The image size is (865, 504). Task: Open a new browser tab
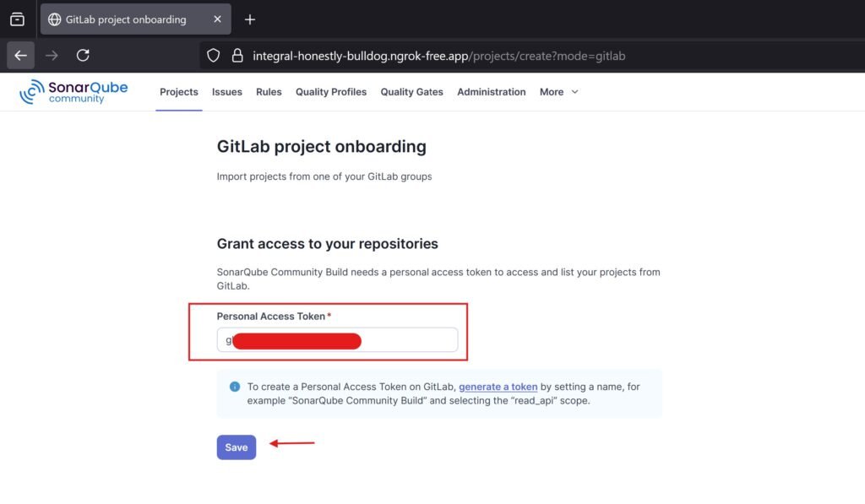coord(249,19)
